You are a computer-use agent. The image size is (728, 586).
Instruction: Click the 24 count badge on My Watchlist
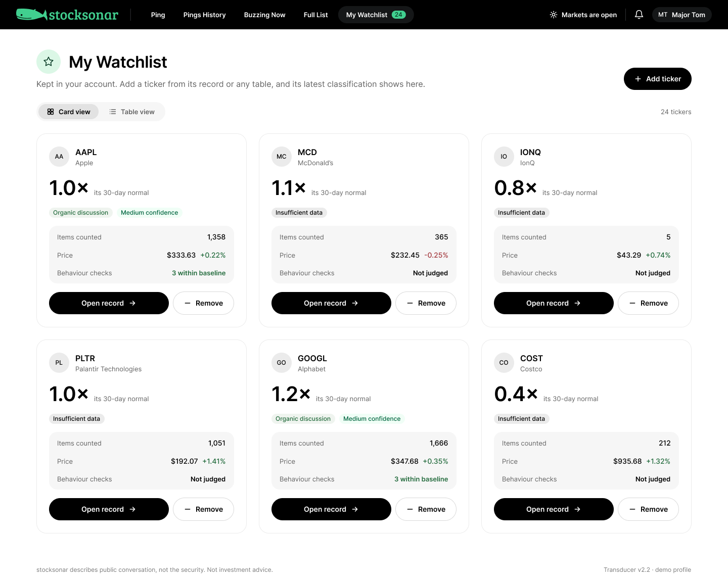pos(399,15)
